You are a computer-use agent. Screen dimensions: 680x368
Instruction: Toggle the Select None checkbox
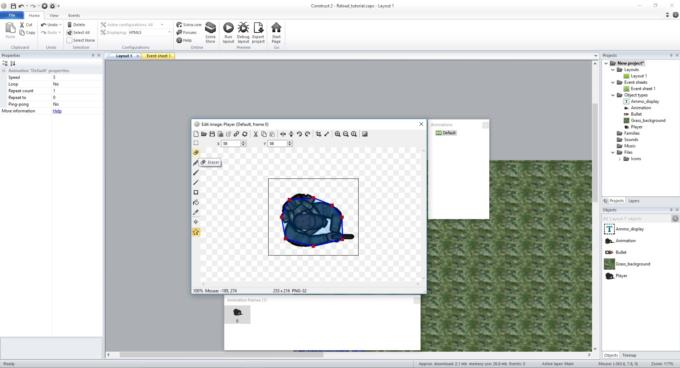(x=69, y=40)
